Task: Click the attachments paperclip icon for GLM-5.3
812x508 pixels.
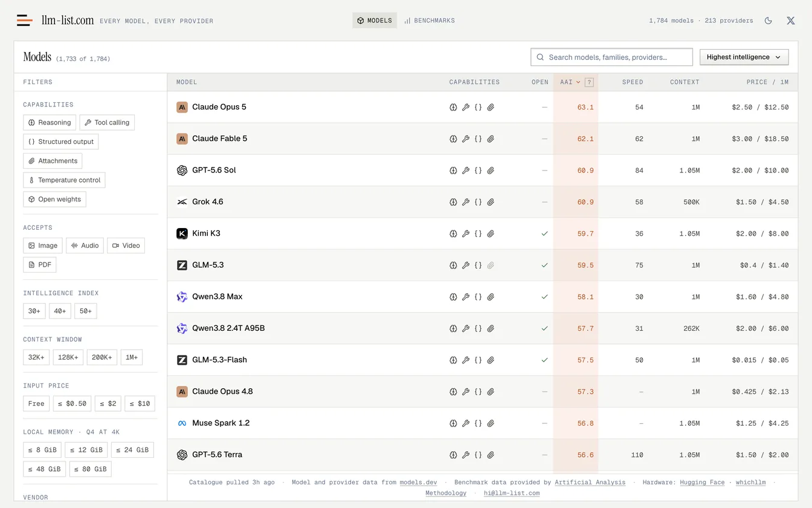Action: click(x=491, y=265)
